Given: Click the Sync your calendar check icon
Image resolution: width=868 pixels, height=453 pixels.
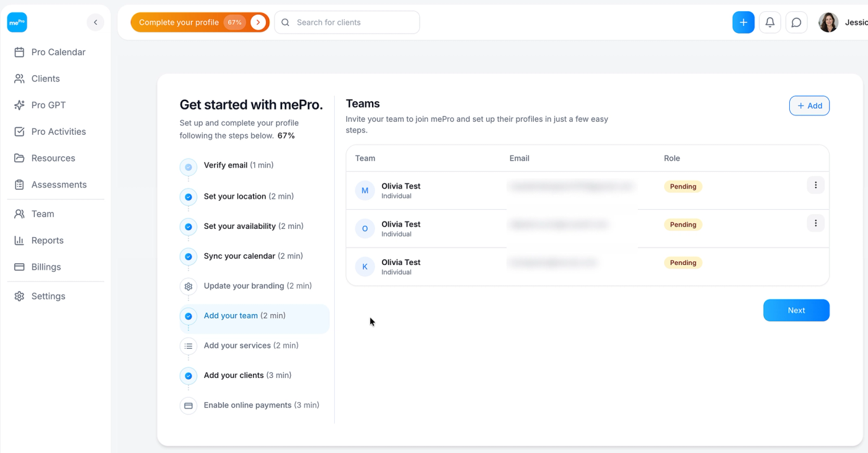Looking at the screenshot, I should click(x=188, y=256).
